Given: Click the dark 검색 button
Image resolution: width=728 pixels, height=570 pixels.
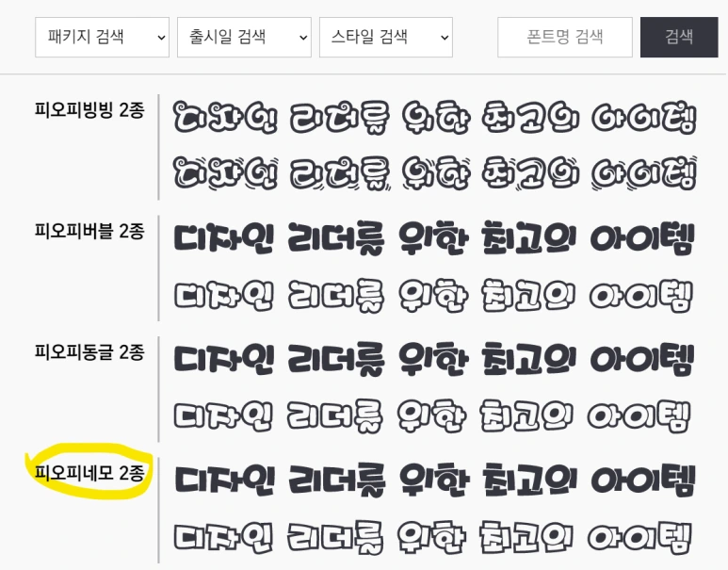Looking at the screenshot, I should [679, 37].
